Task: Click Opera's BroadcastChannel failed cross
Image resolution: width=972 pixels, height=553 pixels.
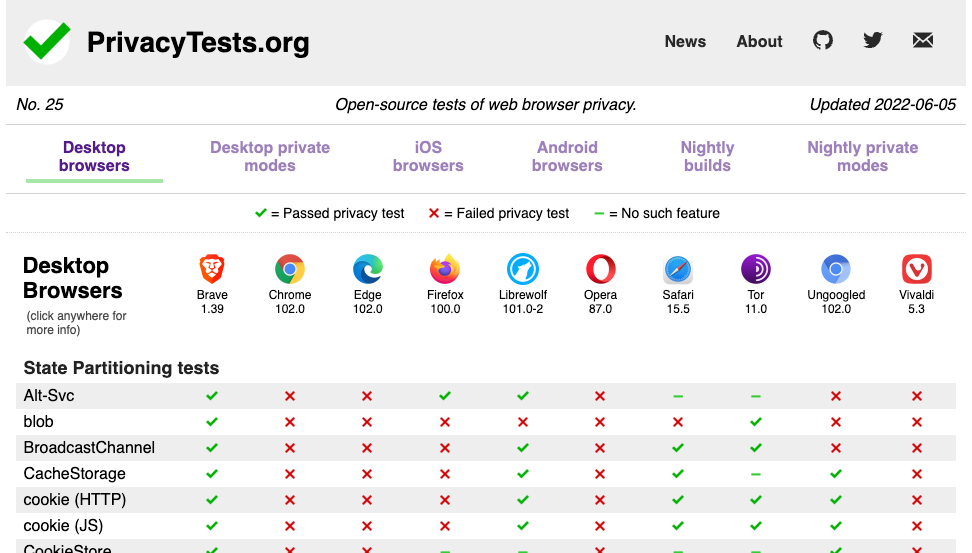Action: tap(600, 448)
